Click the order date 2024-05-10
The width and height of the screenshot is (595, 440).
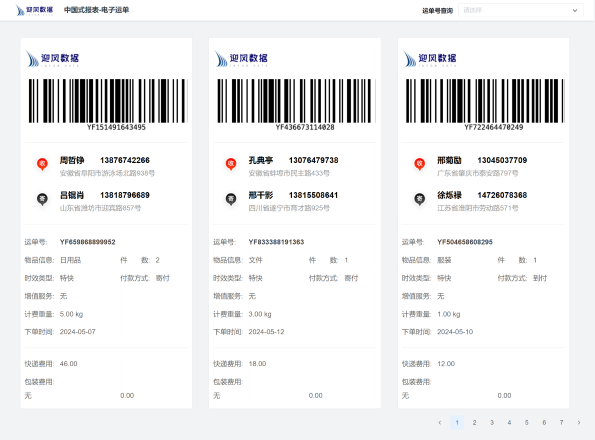coord(455,332)
